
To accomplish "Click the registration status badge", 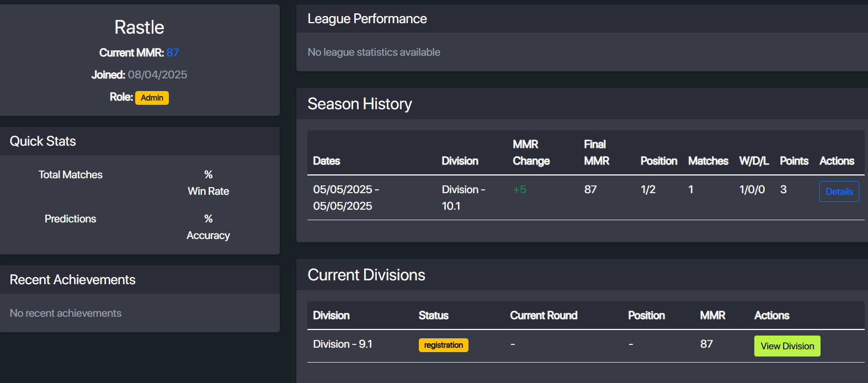I will (x=443, y=345).
